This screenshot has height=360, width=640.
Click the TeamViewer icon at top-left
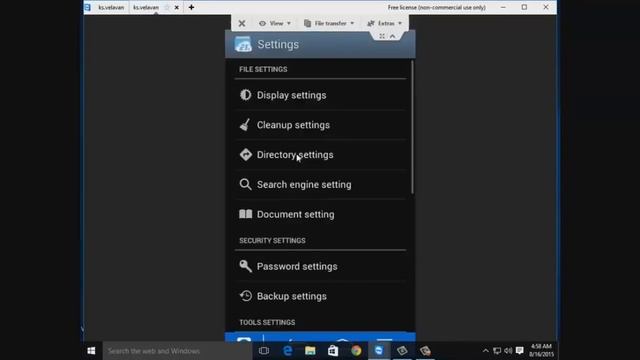click(87, 7)
